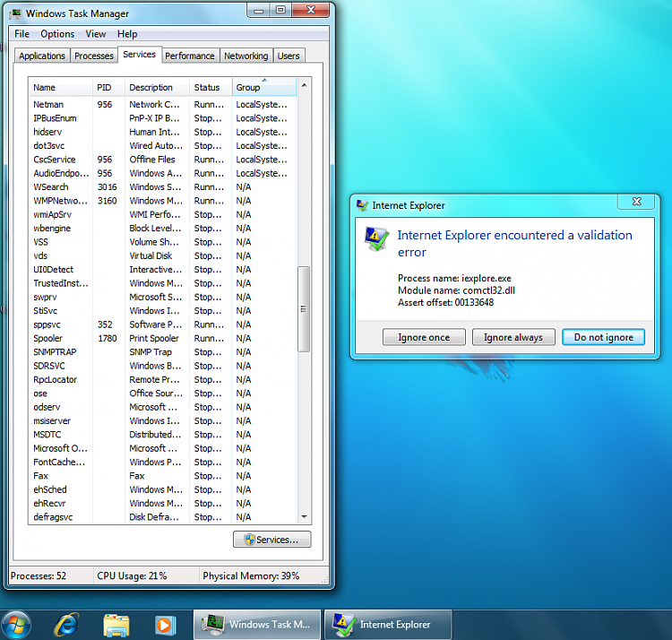The width and height of the screenshot is (672, 640).
Task: Click the Task Manager title bar icon
Action: tap(16, 13)
